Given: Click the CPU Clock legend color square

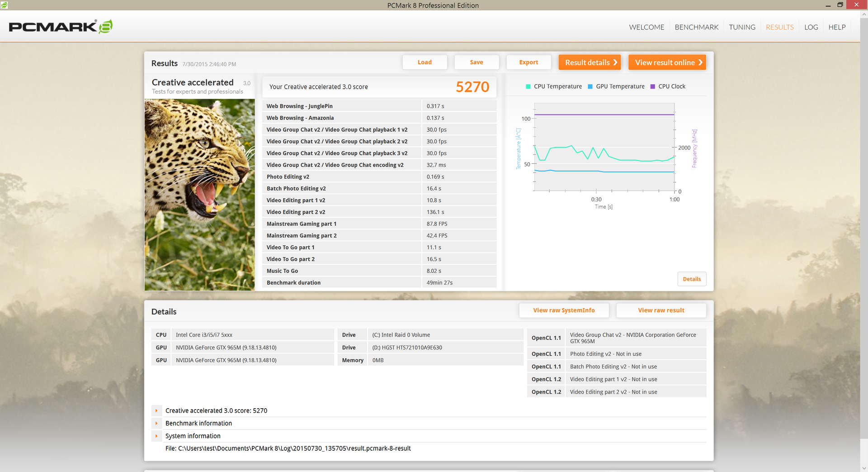Looking at the screenshot, I should click(x=652, y=86).
